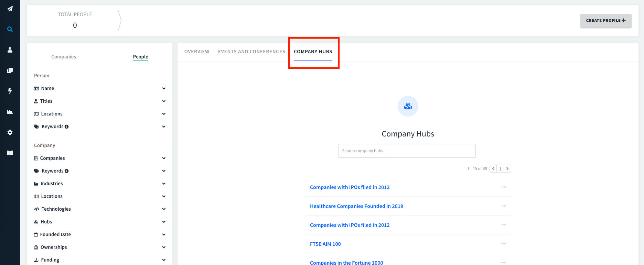Open the Events and Conferences tab
The image size is (644, 265).
pyautogui.click(x=251, y=52)
